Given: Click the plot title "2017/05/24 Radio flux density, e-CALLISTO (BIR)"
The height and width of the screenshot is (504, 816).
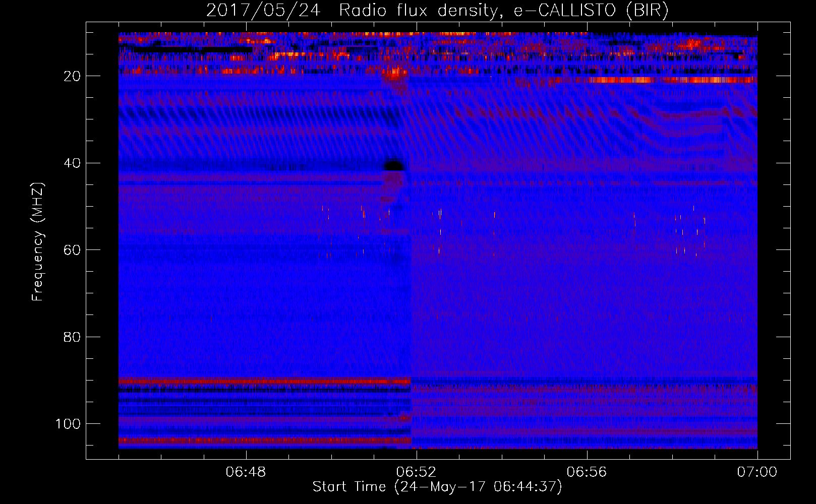Looking at the screenshot, I should click(437, 11).
